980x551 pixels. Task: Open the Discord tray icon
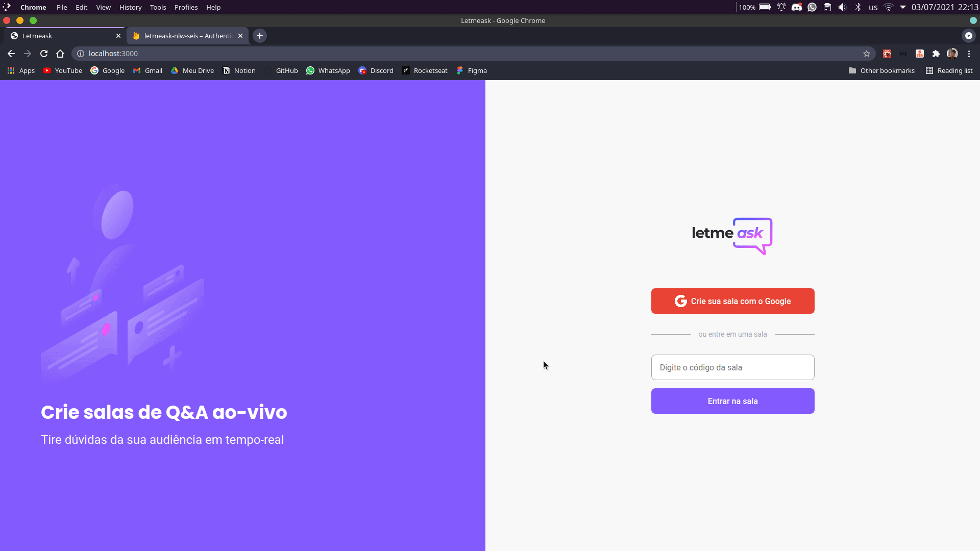(796, 7)
